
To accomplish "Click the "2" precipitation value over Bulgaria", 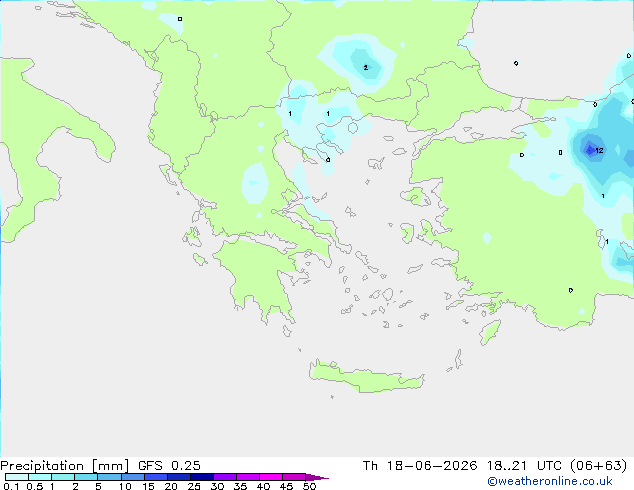I will tap(366, 68).
